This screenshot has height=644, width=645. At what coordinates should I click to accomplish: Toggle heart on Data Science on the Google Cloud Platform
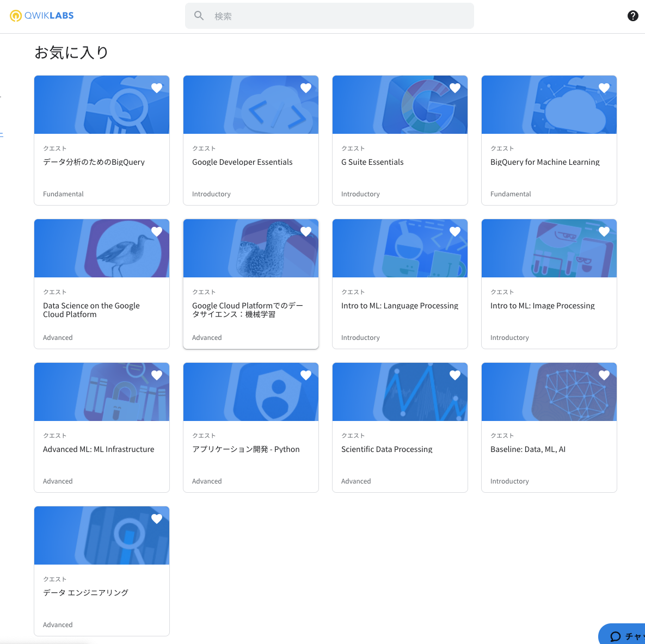click(x=156, y=231)
